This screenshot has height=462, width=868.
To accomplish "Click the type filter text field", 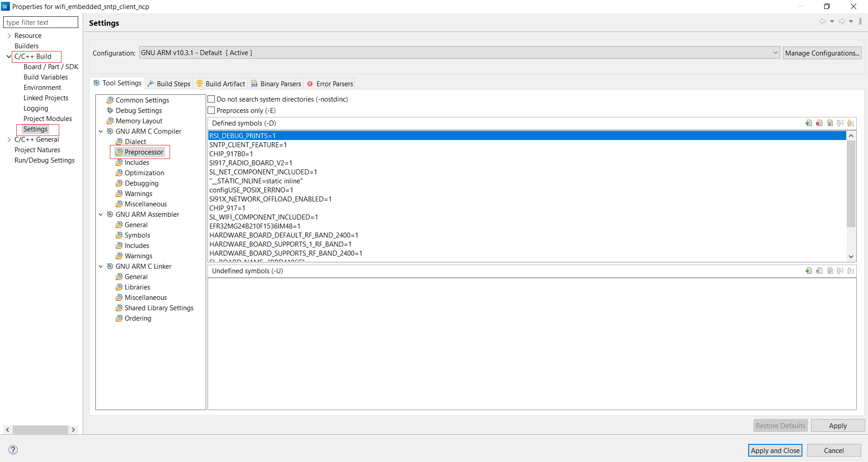I will (40, 22).
